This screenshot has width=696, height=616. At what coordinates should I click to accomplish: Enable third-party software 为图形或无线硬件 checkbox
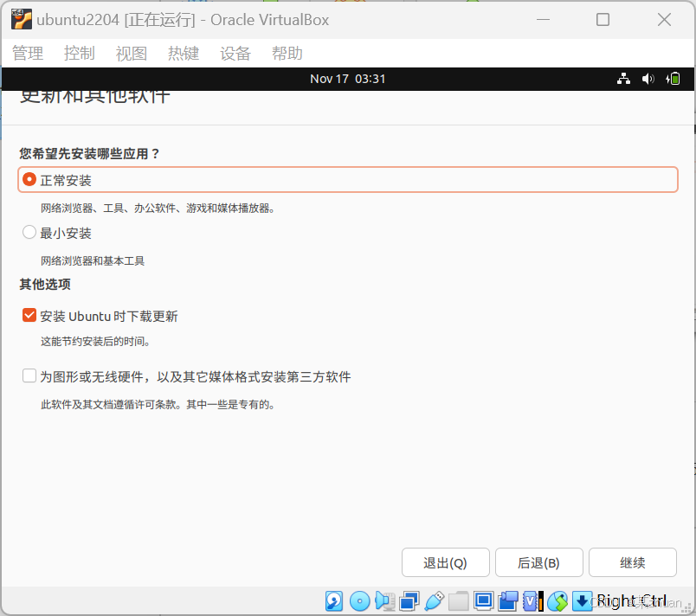pyautogui.click(x=29, y=376)
